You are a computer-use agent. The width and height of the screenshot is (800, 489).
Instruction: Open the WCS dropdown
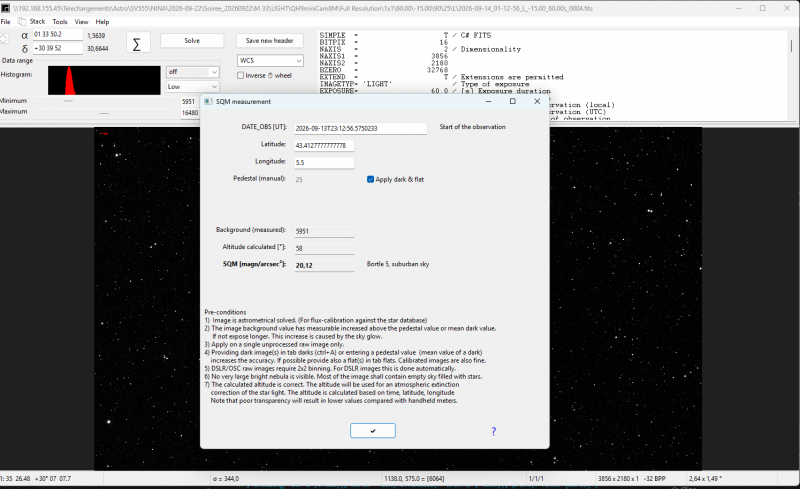pyautogui.click(x=270, y=60)
